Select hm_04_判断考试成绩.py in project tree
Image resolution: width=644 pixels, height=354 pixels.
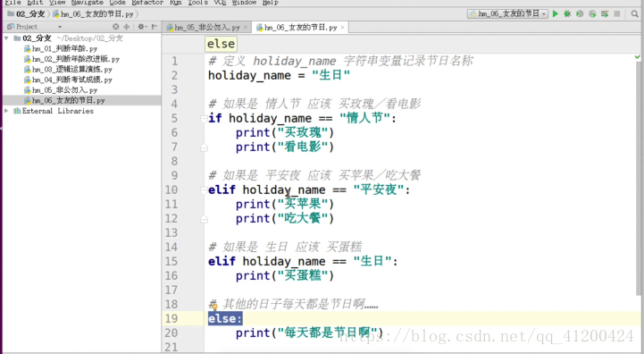click(68, 80)
